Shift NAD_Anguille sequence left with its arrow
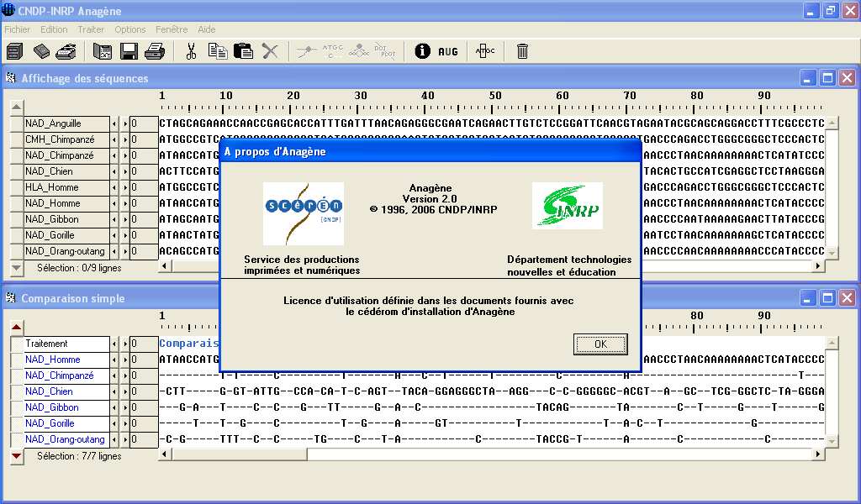Screen dimensions: 861x504 pos(114,123)
